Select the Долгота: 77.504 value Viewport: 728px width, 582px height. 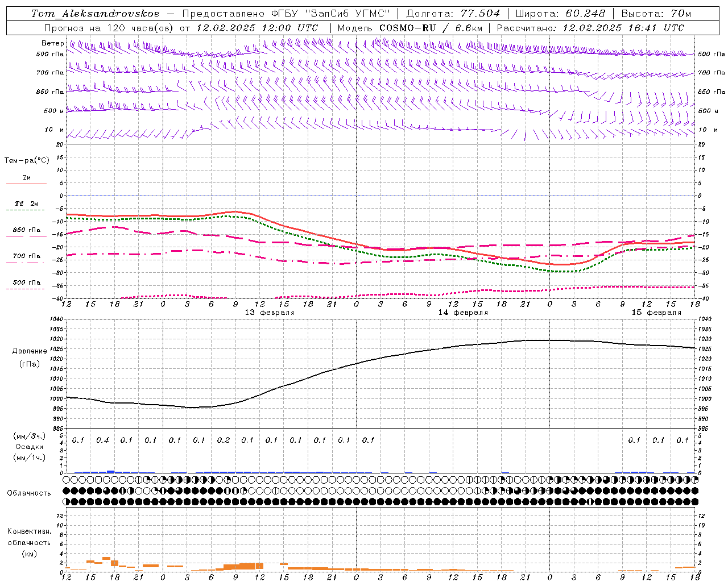point(453,14)
